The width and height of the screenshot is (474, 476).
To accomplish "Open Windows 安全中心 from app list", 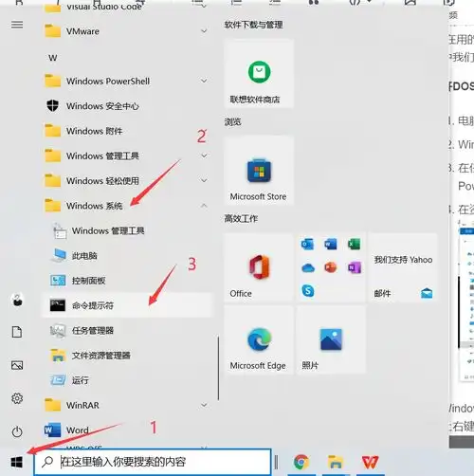I will [x=128, y=106].
